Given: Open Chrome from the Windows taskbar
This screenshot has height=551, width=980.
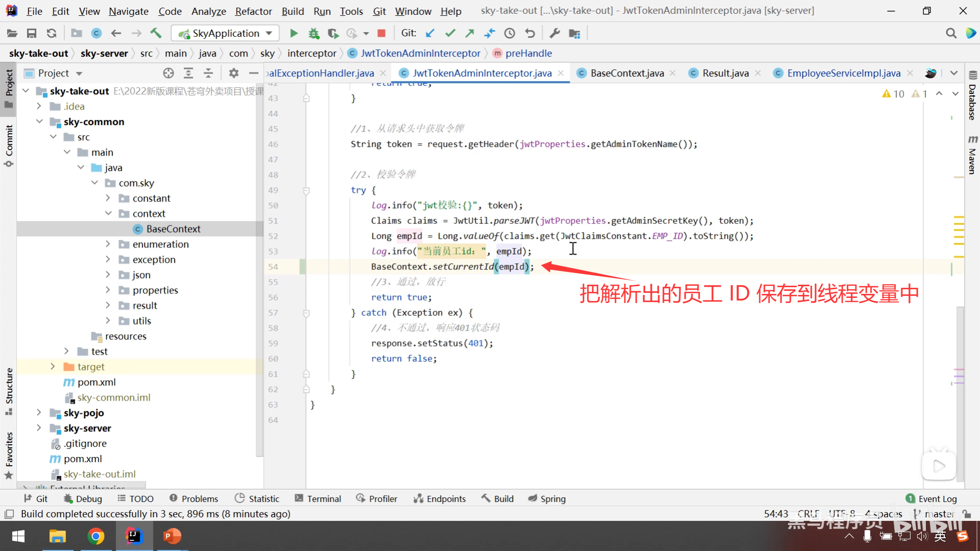Looking at the screenshot, I should (x=95, y=536).
